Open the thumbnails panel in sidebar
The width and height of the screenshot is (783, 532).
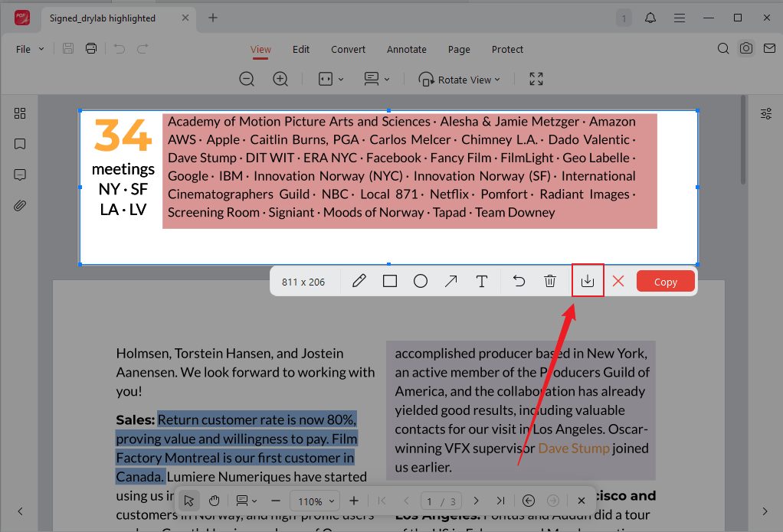(x=20, y=113)
